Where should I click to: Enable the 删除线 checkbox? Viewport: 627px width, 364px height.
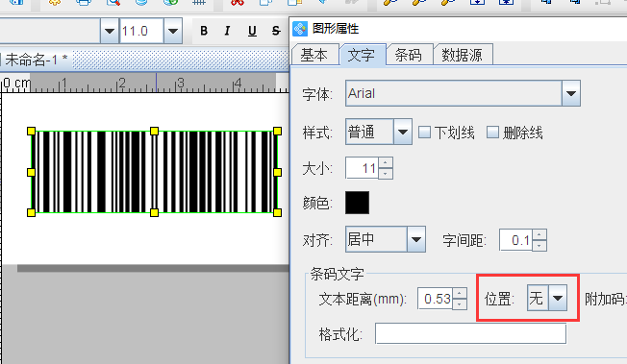[492, 132]
